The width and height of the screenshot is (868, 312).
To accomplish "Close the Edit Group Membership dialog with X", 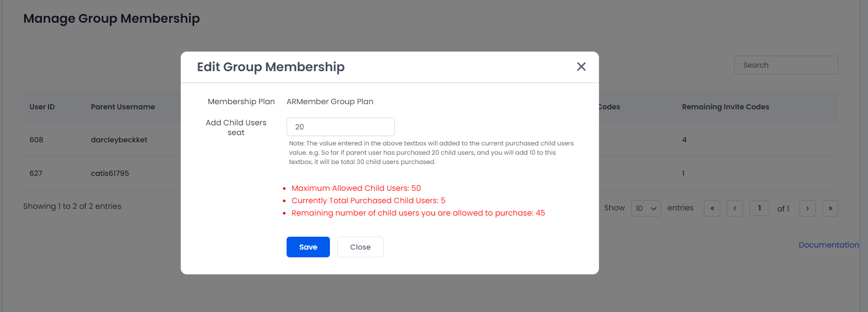I will [581, 67].
